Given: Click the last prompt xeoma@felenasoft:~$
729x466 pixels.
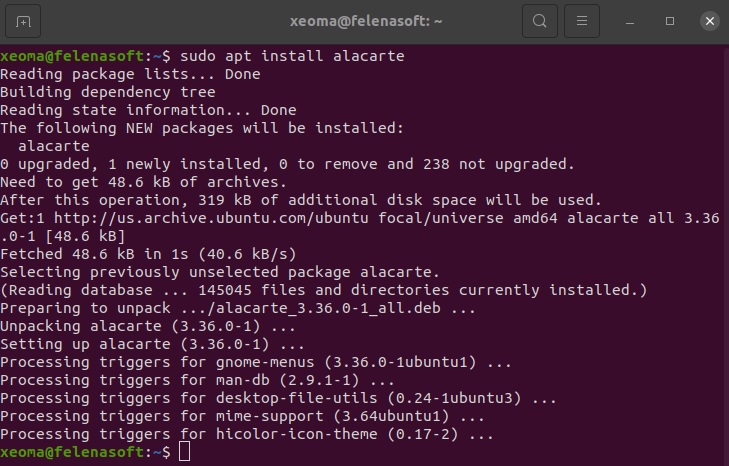Looking at the screenshot, I should click(x=86, y=452).
